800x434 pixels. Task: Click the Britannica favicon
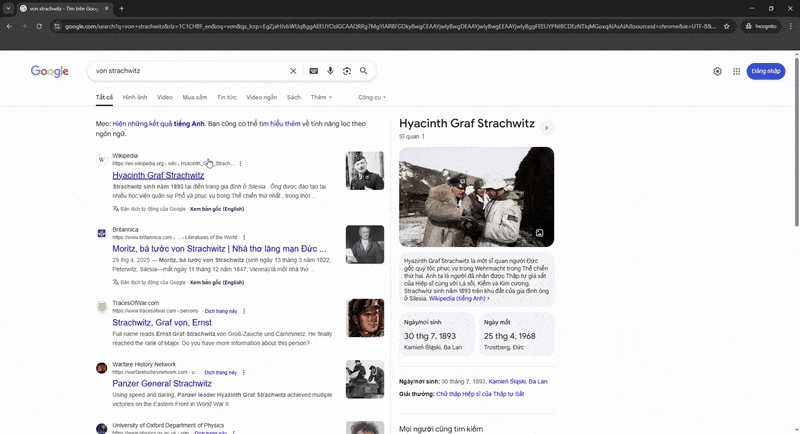click(102, 233)
